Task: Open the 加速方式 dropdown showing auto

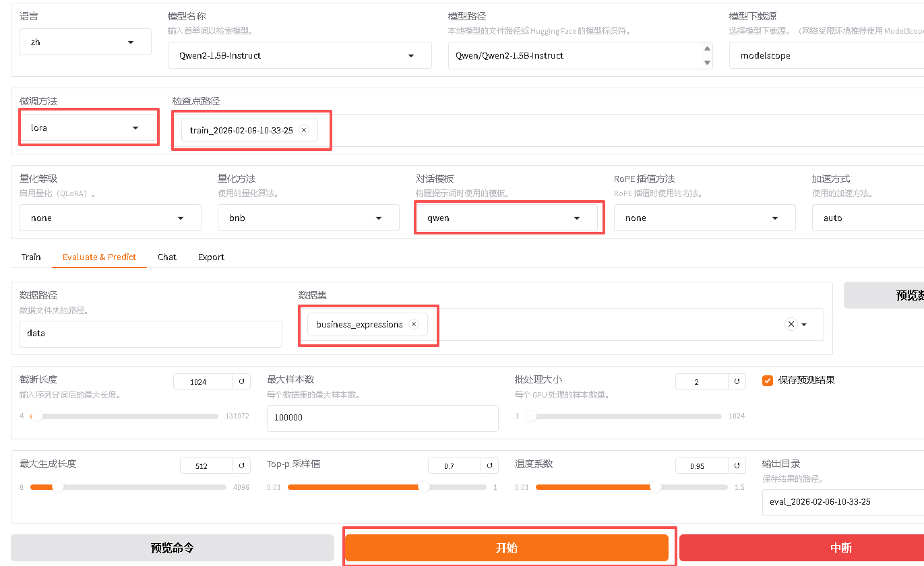Action: pos(868,218)
